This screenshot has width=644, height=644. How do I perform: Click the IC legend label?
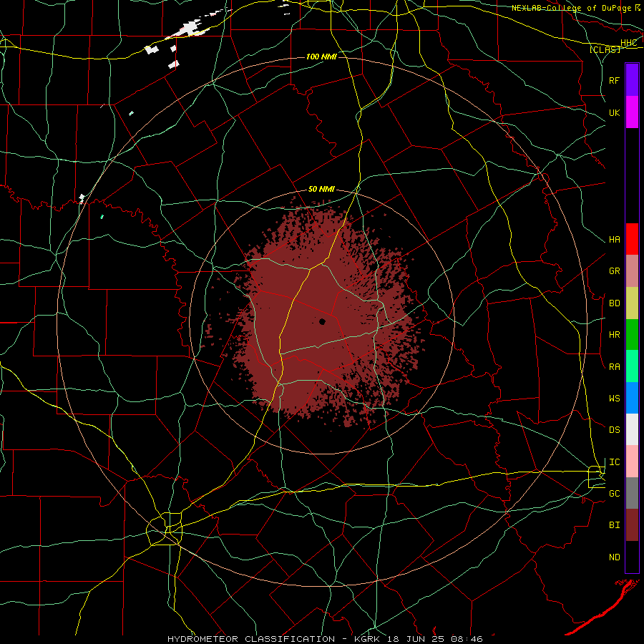614,462
